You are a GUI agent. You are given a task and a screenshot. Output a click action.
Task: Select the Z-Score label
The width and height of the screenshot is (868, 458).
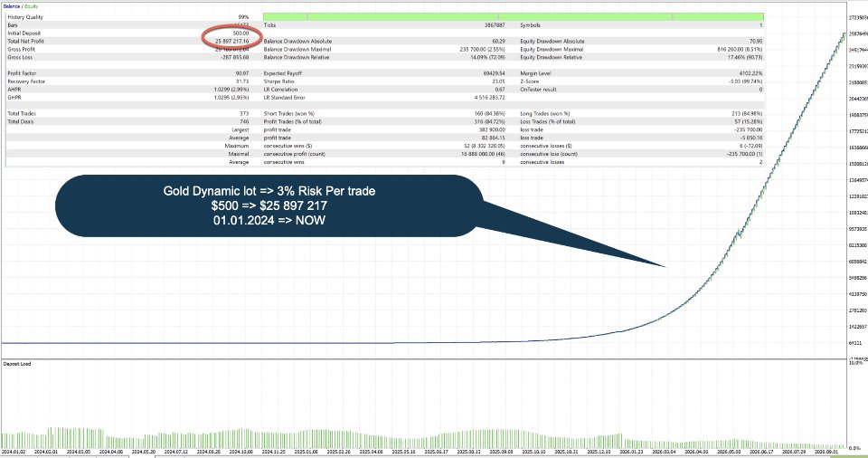530,81
